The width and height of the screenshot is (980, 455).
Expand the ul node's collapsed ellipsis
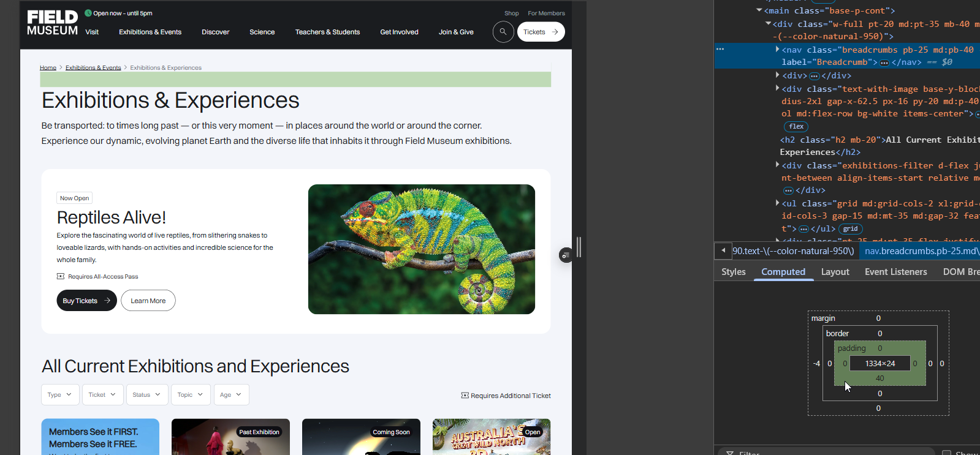click(803, 229)
